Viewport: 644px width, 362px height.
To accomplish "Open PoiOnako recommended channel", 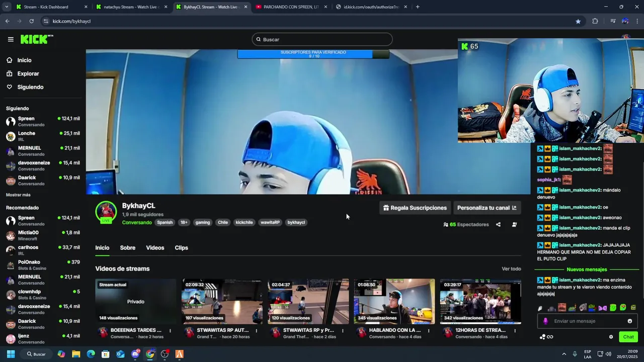I will pyautogui.click(x=43, y=265).
